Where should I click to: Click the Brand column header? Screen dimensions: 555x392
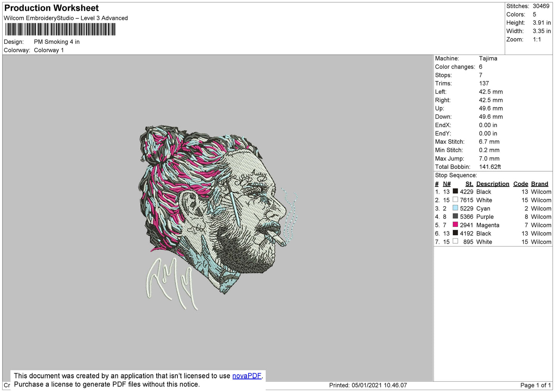click(539, 184)
